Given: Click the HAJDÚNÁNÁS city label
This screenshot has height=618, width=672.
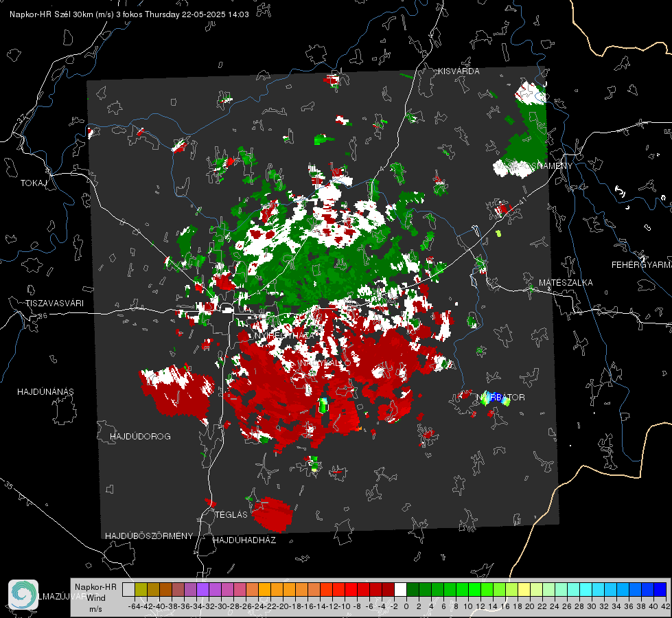Looking at the screenshot, I should tap(45, 392).
